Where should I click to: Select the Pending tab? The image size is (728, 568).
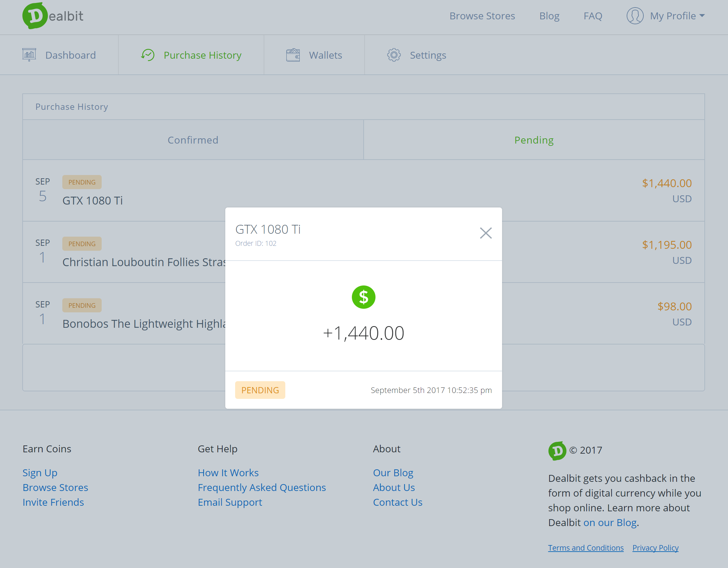(534, 140)
